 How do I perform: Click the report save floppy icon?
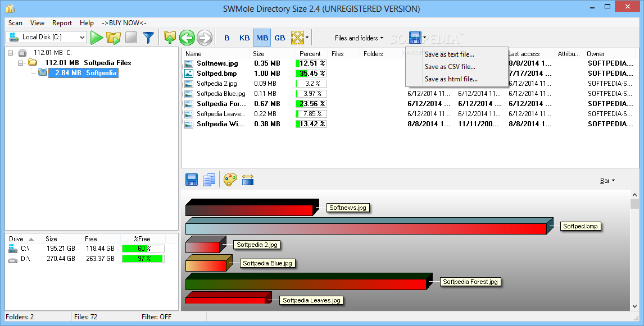[415, 38]
